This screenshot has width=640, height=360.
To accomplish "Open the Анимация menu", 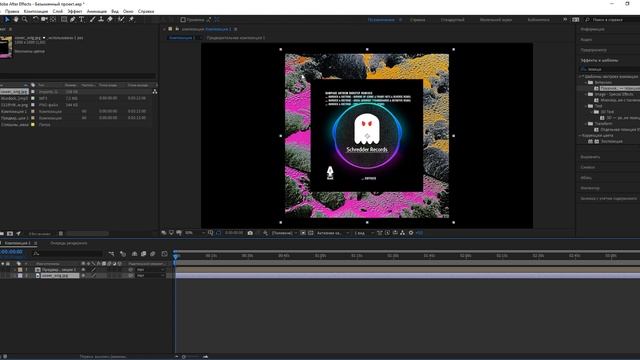I will click(x=97, y=11).
